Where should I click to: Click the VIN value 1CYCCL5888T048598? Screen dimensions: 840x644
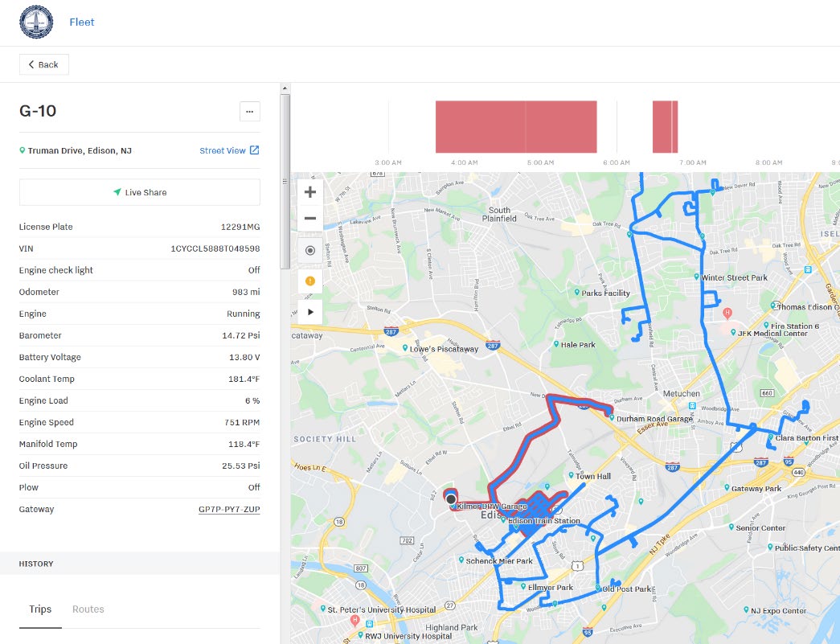pyautogui.click(x=215, y=248)
